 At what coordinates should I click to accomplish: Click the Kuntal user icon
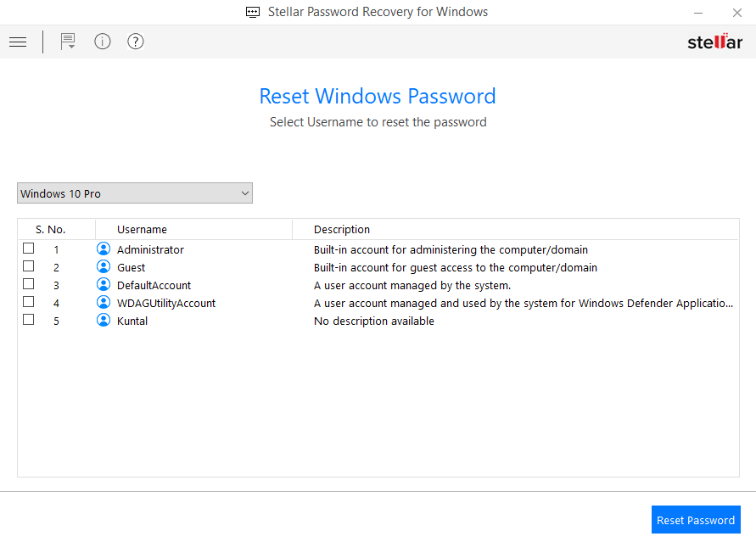[x=104, y=320]
